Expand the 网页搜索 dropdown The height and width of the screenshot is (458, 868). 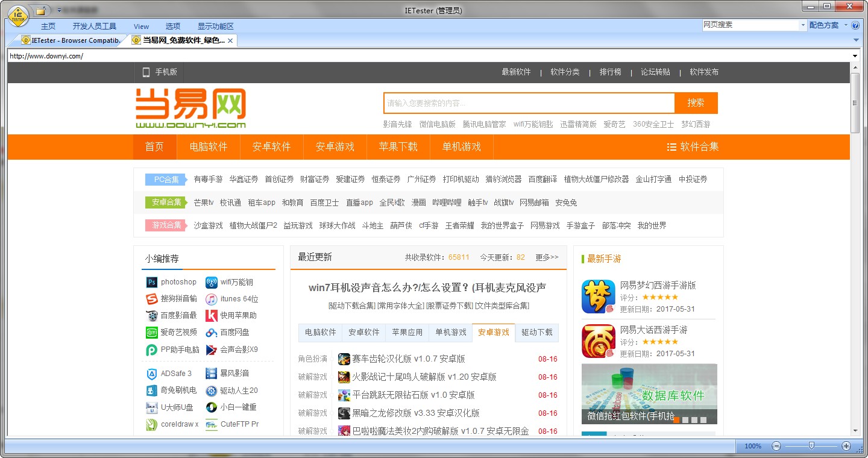click(x=804, y=25)
